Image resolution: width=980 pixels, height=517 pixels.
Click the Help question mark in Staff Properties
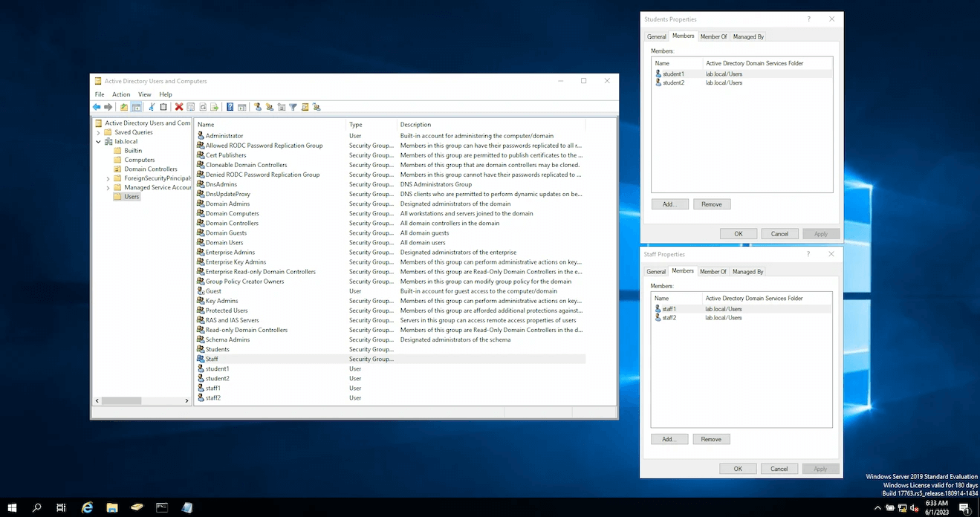[808, 254]
